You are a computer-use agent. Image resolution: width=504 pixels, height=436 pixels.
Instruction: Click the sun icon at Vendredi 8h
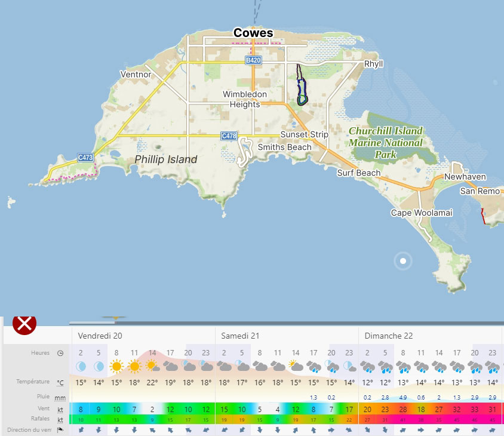pos(116,366)
